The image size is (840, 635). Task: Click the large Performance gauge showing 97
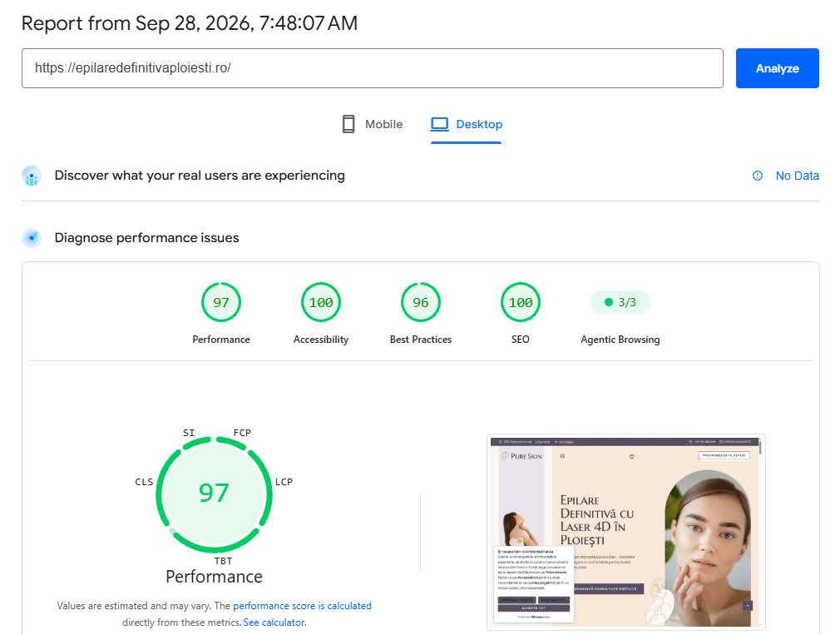215,494
